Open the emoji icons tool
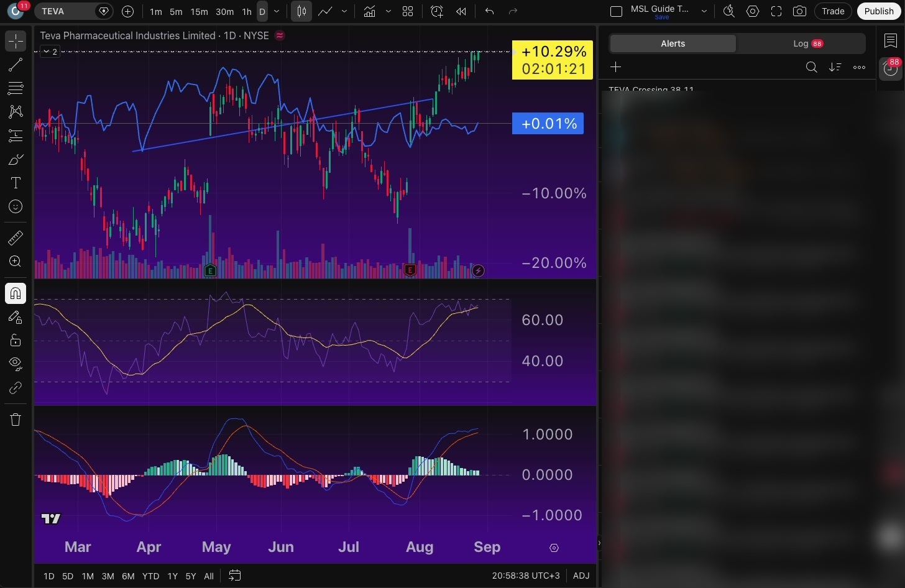Screen dimensions: 905x588 16,206
